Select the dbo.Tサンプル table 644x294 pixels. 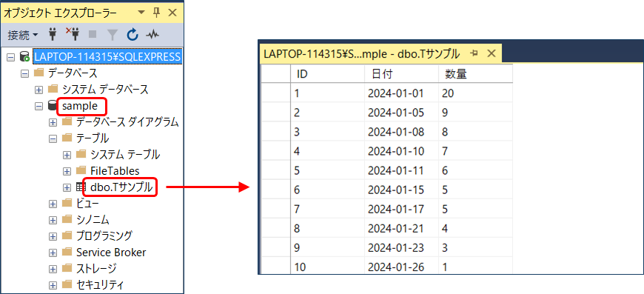(121, 187)
